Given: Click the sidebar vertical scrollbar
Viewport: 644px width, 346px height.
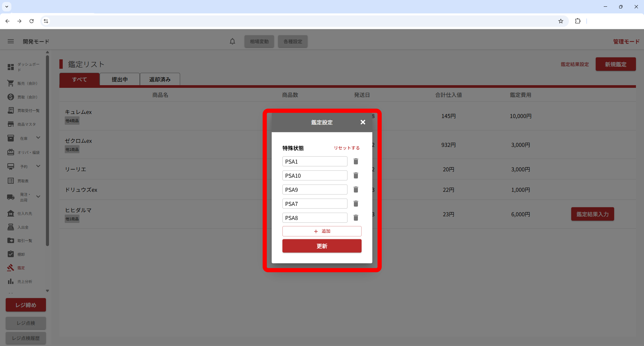Looking at the screenshot, I should 47,151.
